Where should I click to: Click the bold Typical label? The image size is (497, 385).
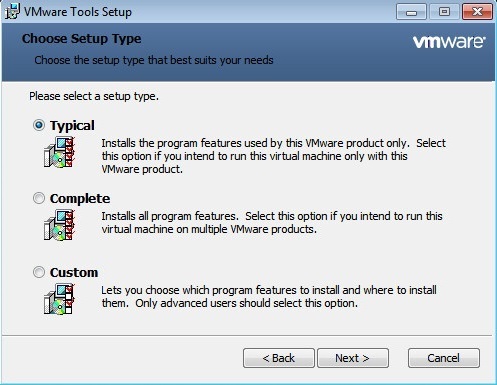tap(72, 126)
